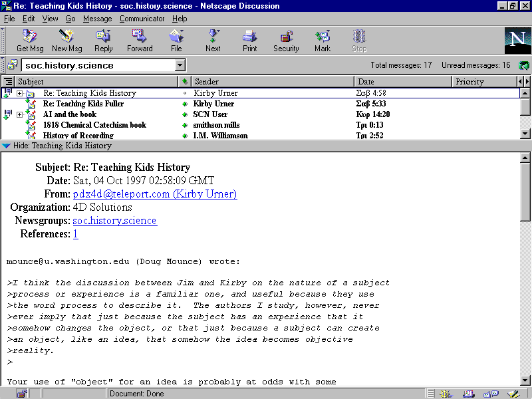Forward the current message
The height and width of the screenshot is (399, 532).
[x=140, y=41]
